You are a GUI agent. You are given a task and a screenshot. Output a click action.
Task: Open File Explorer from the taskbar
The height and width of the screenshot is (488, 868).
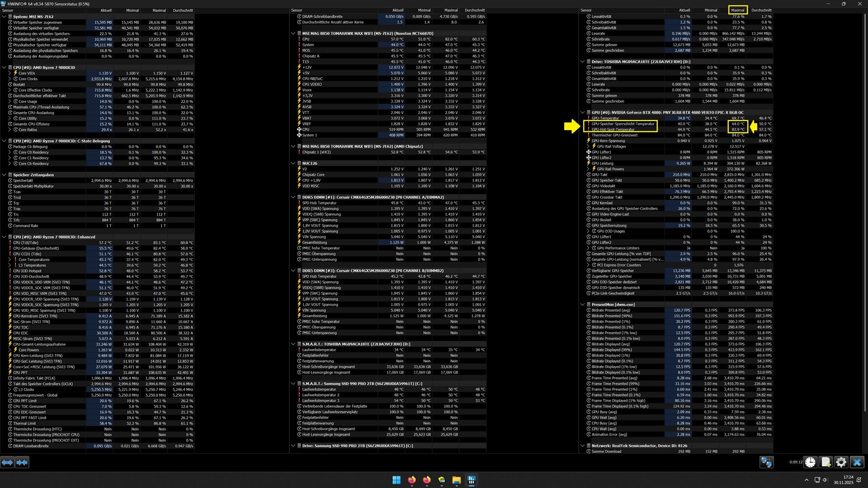coord(456,480)
